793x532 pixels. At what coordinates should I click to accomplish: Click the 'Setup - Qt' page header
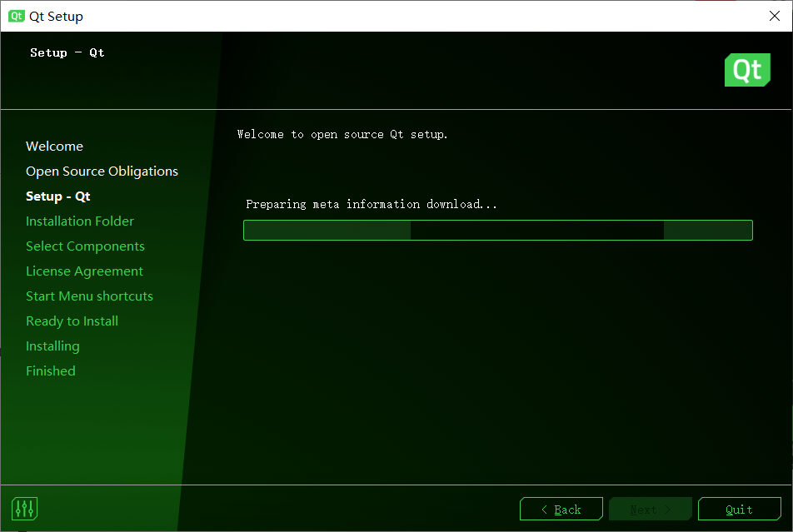(x=67, y=52)
